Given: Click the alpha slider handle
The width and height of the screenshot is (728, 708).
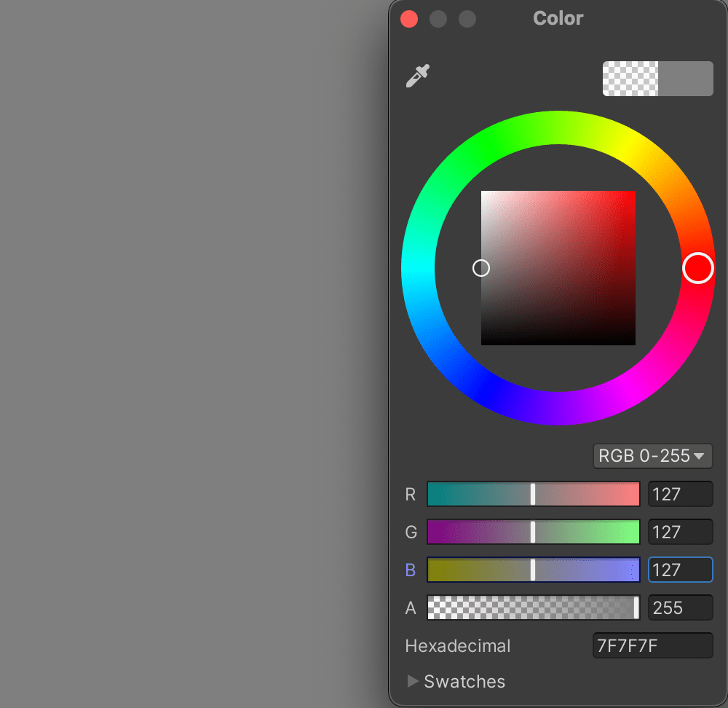Looking at the screenshot, I should (636, 607).
